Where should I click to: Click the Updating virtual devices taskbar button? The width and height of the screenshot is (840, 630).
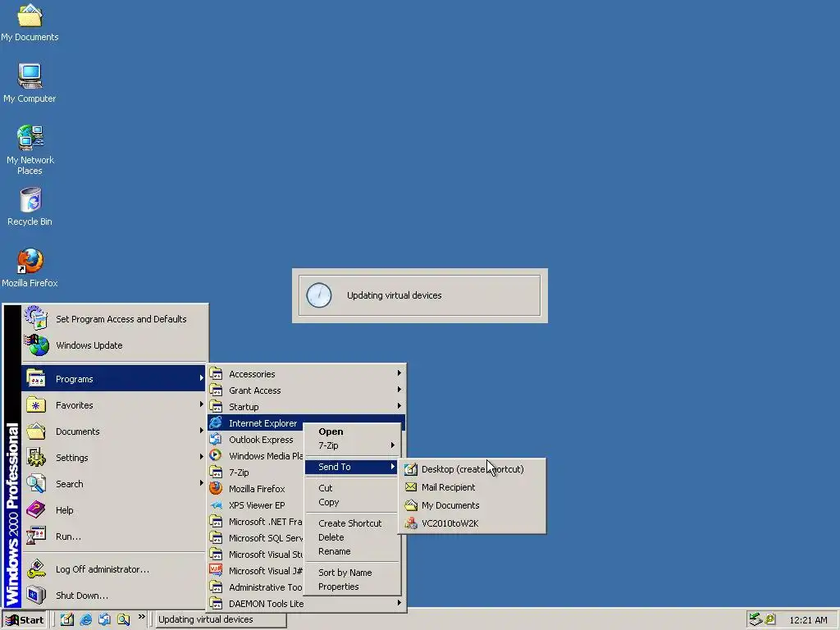click(x=221, y=620)
